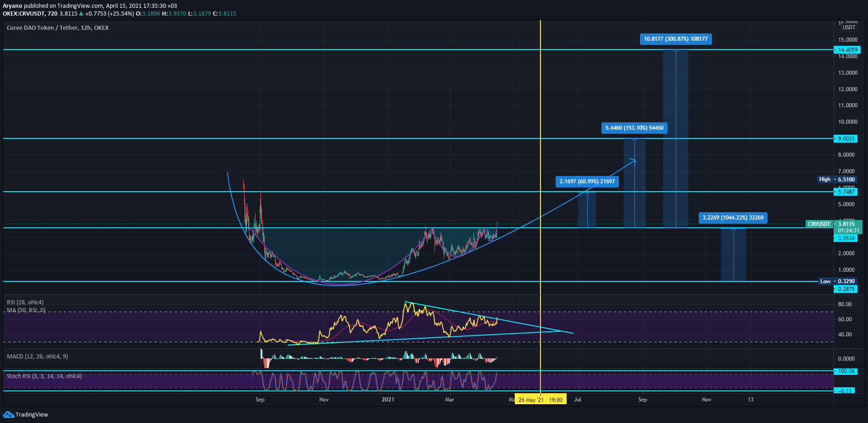Click the 10.8177 (300.87%) measurement label
Viewport: 868px width, 423px height.
676,39
